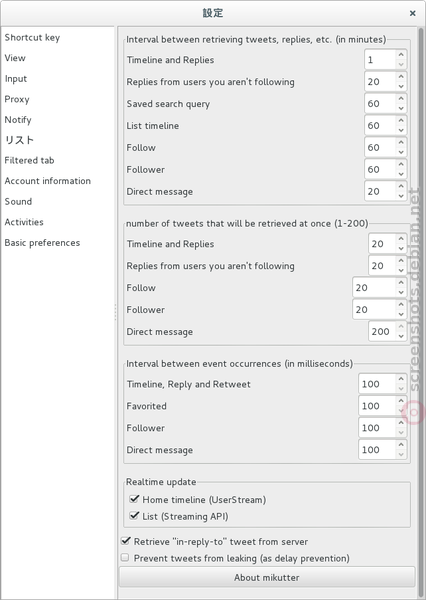
Task: Toggle Retrieve "in-reply-to" tweet from server
Action: (x=125, y=541)
